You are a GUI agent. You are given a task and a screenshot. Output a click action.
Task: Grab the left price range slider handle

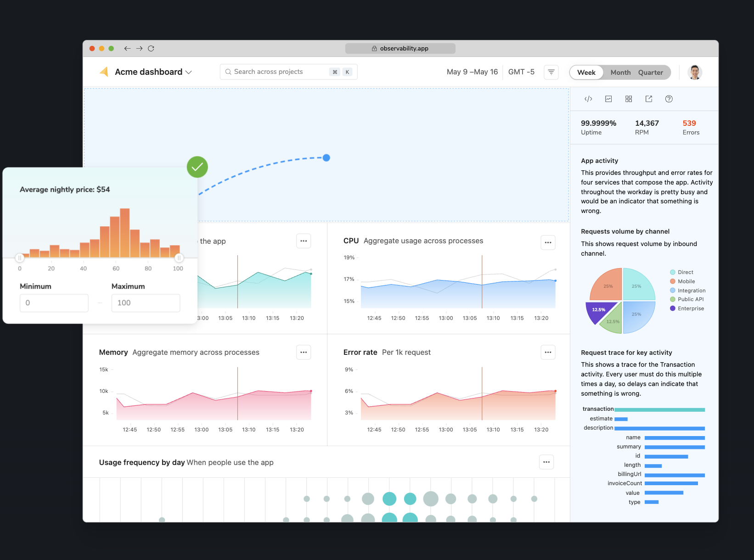point(19,258)
